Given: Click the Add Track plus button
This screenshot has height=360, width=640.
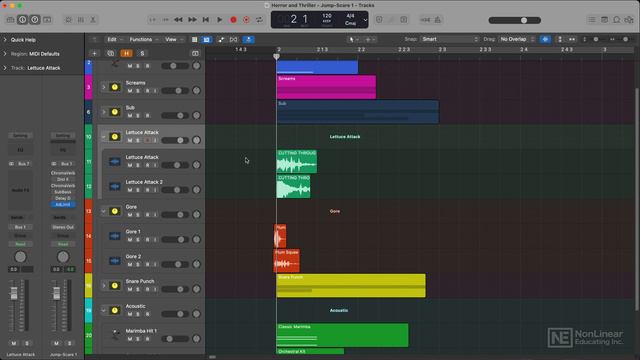Looking at the screenshot, I should [94, 53].
